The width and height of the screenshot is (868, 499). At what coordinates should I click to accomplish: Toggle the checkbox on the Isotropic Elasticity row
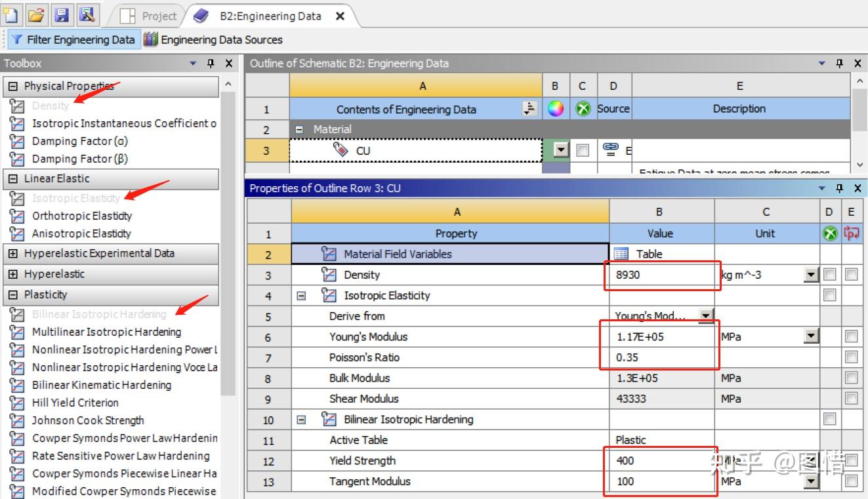pos(830,295)
